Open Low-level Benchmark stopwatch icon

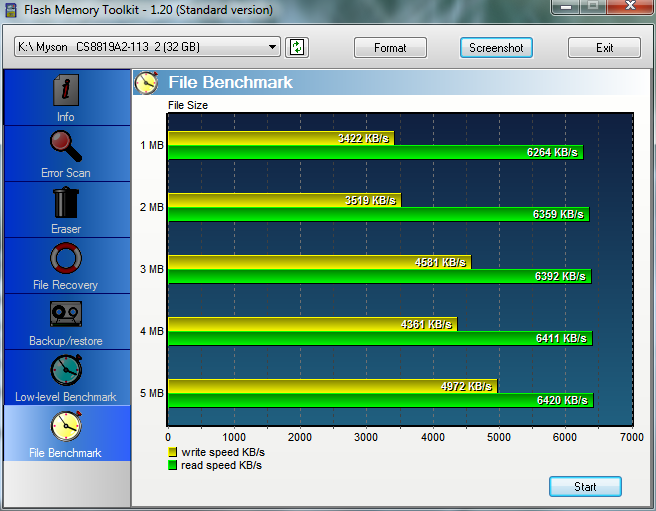(66, 370)
